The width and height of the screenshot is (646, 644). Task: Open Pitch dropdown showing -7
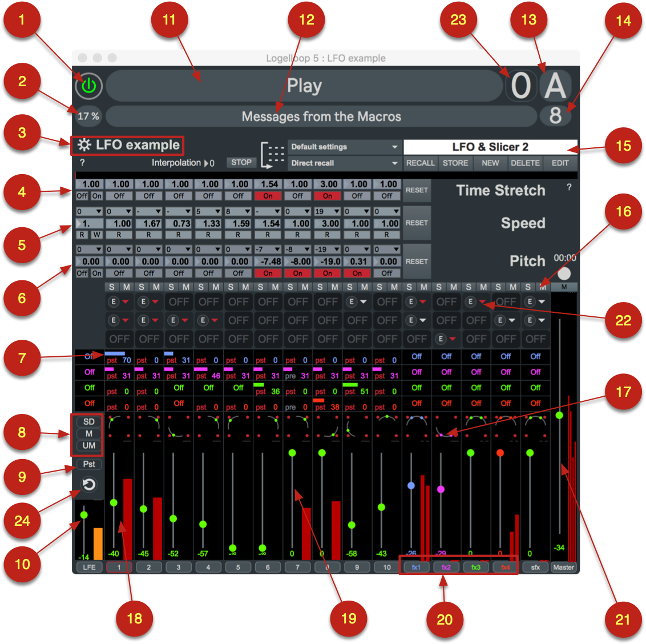tap(268, 249)
